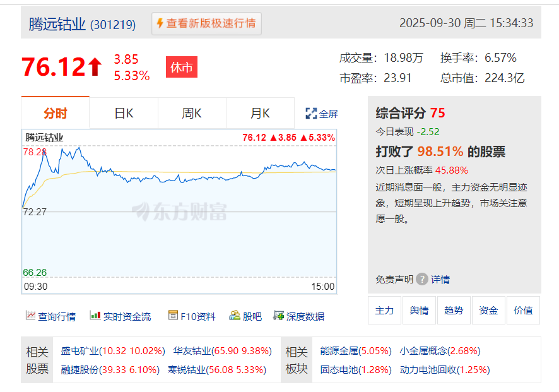Viewport: 559px width, 392px height.
Task: Click the lightning bolt icon for fast quotes
Action: tap(160, 23)
